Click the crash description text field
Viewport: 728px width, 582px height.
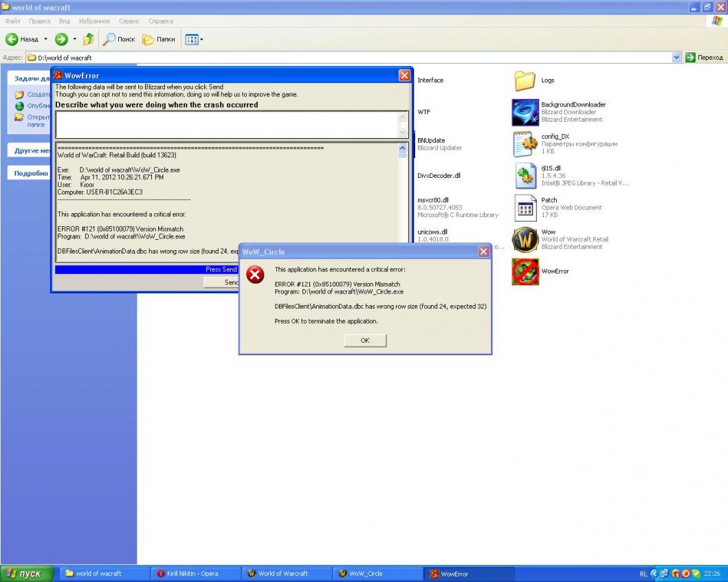pos(226,124)
